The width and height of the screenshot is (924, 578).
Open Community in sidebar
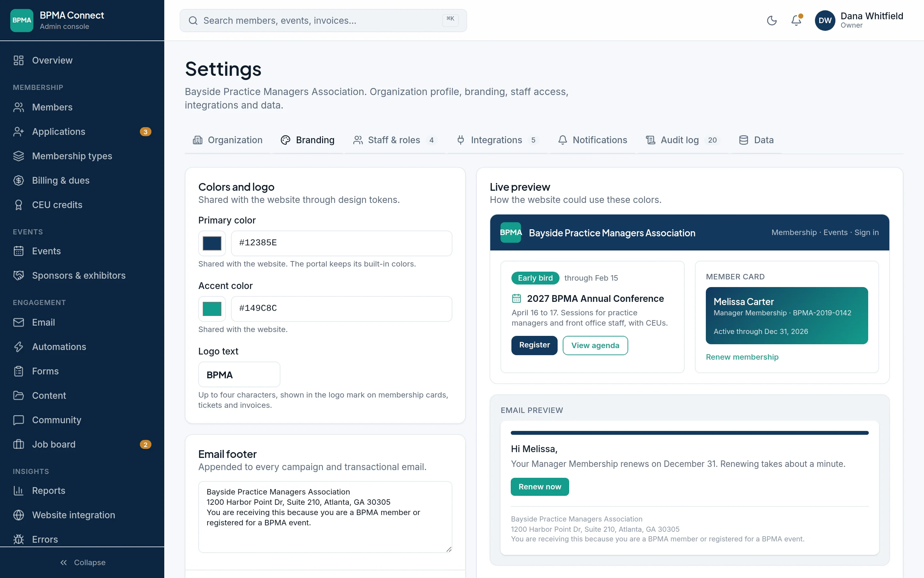click(82, 420)
